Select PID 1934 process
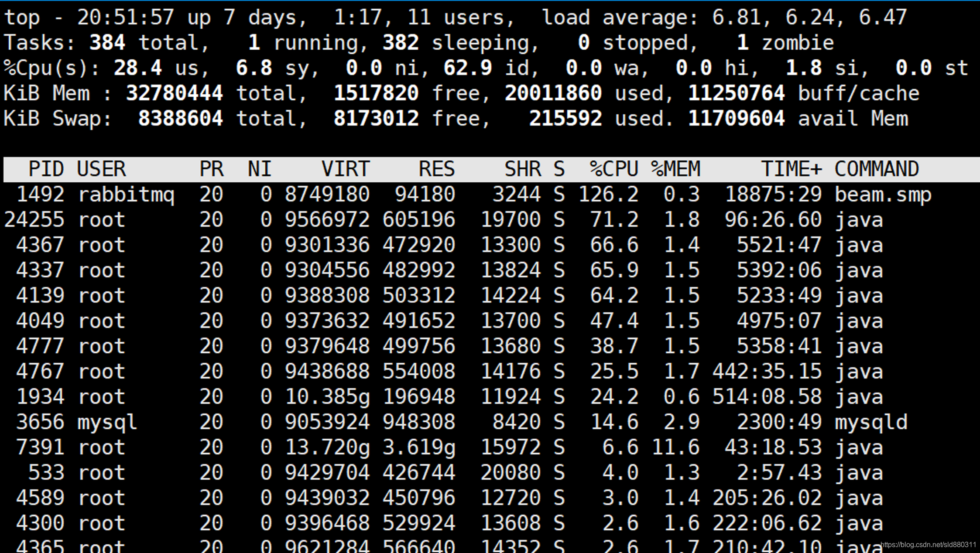980x553 pixels. click(x=40, y=397)
